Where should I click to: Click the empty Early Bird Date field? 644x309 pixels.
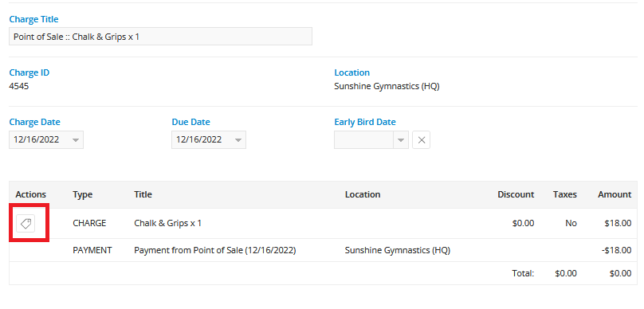[364, 140]
